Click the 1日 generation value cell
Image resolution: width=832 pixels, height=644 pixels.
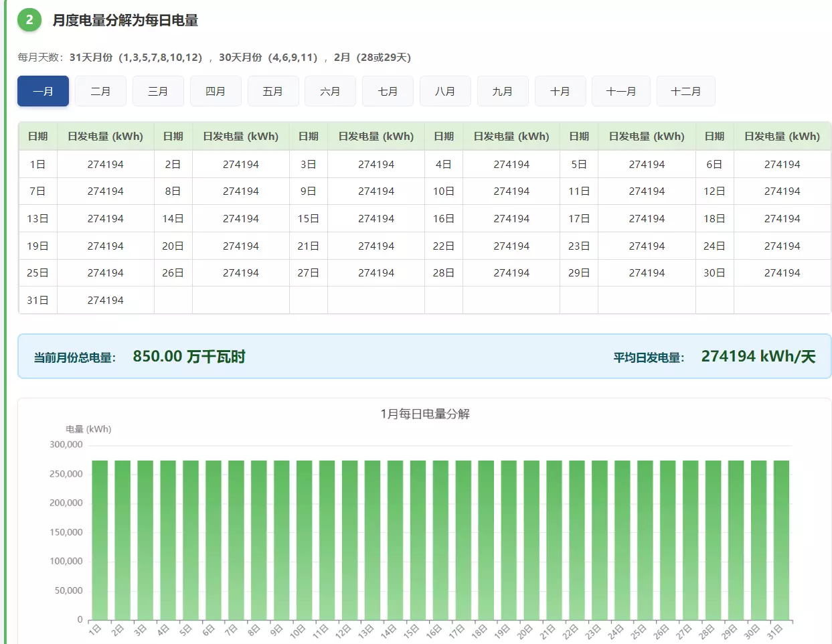[105, 164]
